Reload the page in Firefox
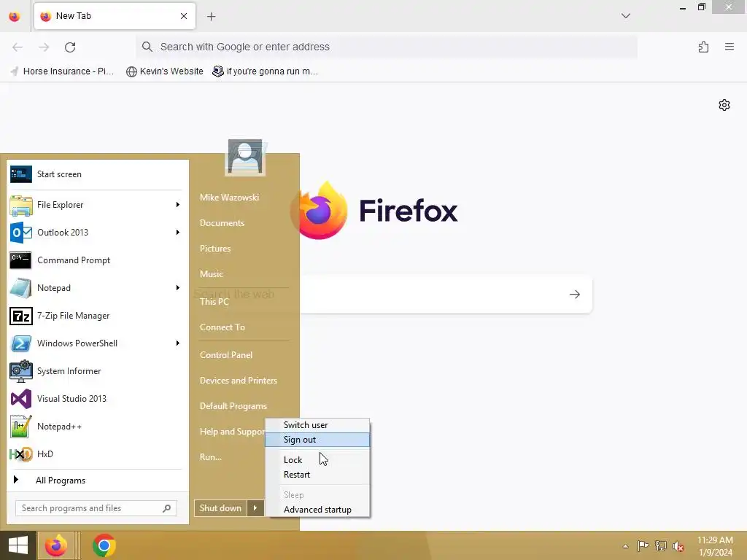 tap(70, 47)
